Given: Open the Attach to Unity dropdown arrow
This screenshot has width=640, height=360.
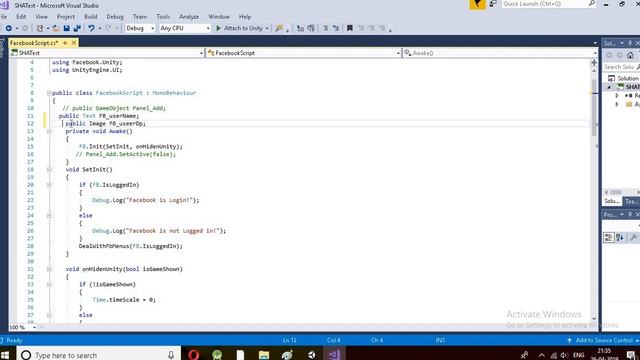Looking at the screenshot, I should (267, 28).
